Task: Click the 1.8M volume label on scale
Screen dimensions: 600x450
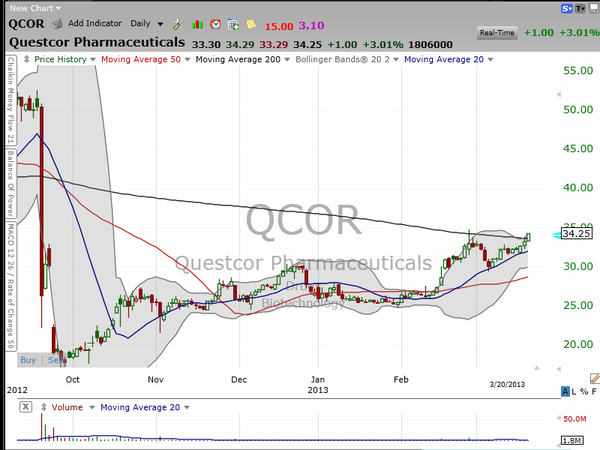Action: pyautogui.click(x=572, y=440)
